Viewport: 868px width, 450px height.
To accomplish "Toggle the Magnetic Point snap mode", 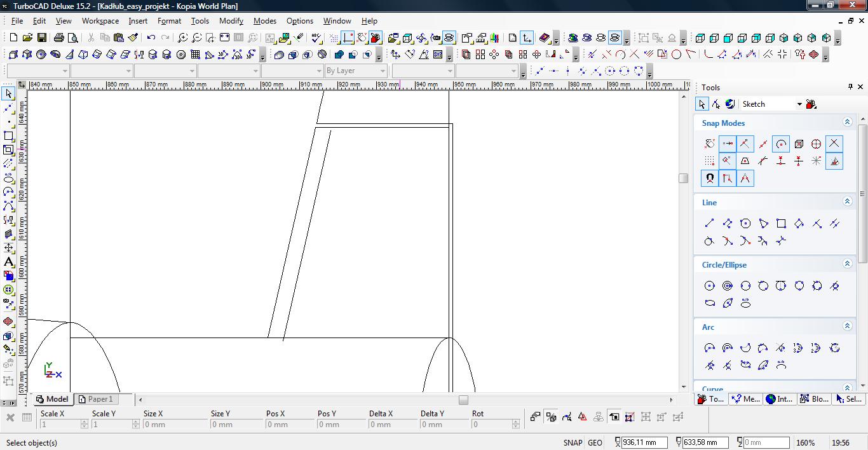I will pyautogui.click(x=709, y=179).
